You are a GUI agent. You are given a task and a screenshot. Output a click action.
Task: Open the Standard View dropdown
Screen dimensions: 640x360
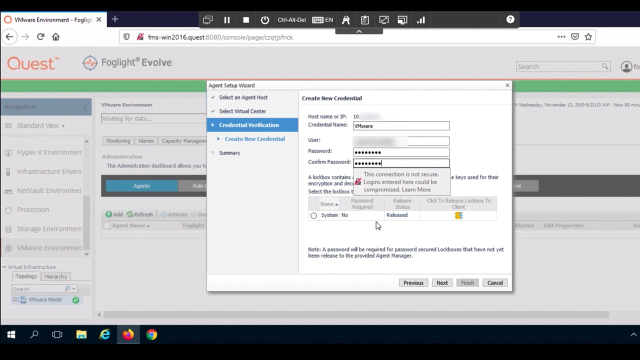click(41, 126)
